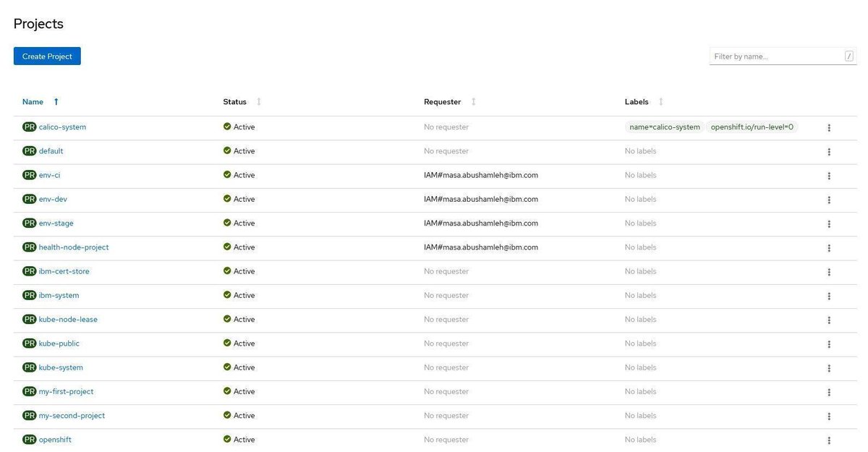Open the my-first-project link

[x=67, y=391]
